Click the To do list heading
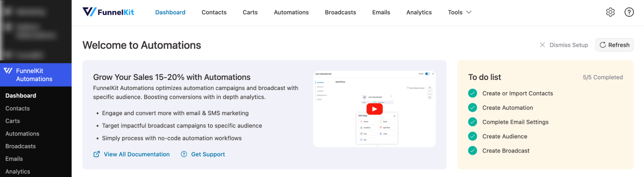 [x=485, y=77]
